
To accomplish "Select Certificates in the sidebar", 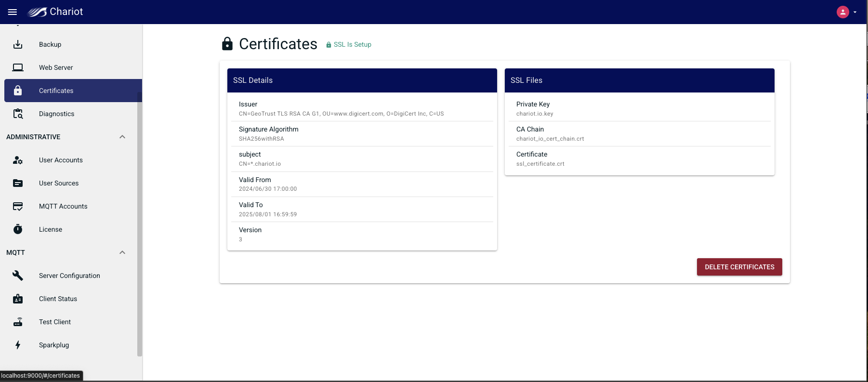I will coord(56,91).
